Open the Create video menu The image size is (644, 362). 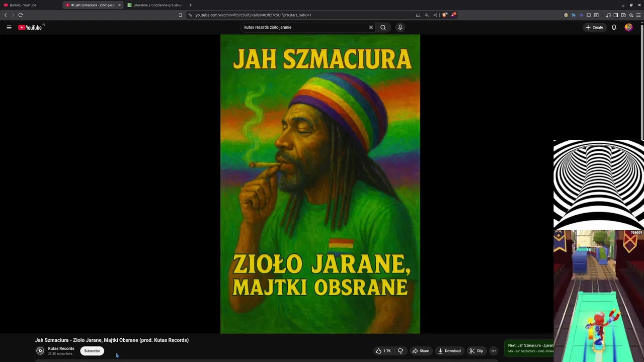594,27
